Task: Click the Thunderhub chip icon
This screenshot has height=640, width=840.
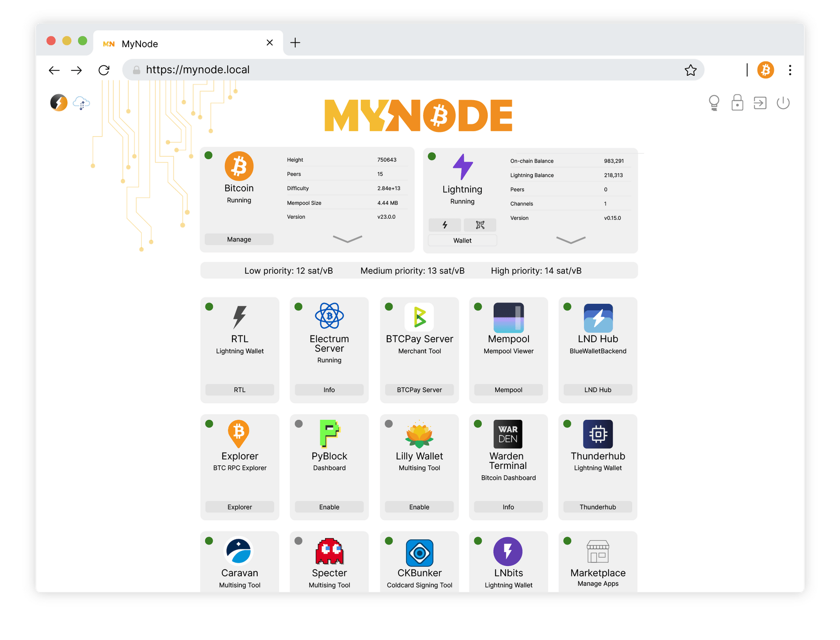Action: [x=598, y=434]
